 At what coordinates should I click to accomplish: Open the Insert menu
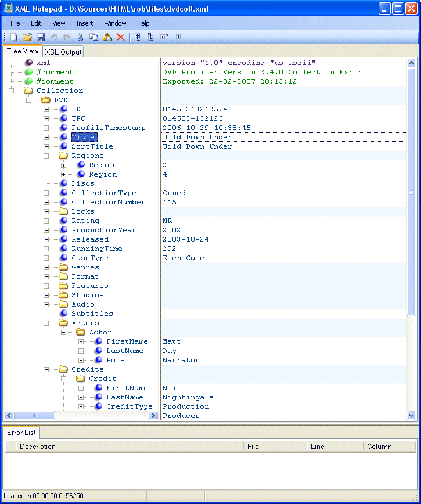[x=85, y=23]
